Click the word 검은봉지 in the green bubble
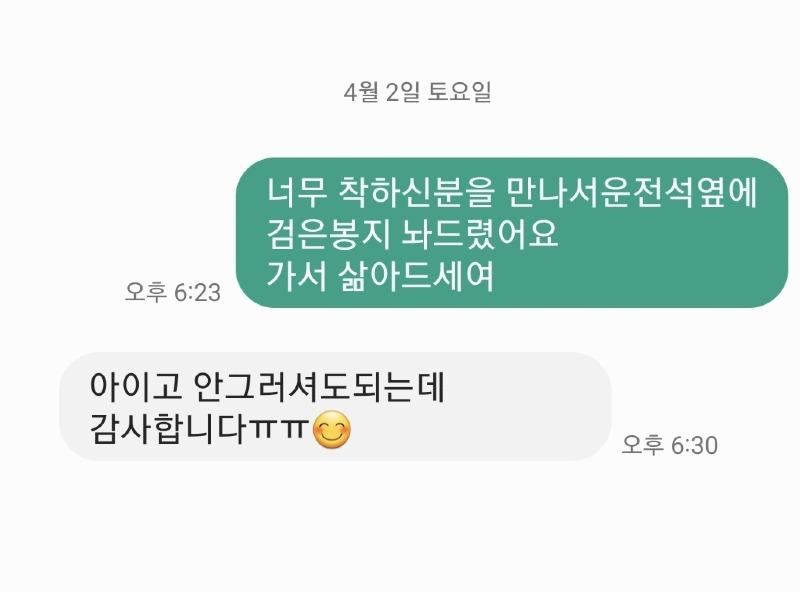 [x=329, y=234]
